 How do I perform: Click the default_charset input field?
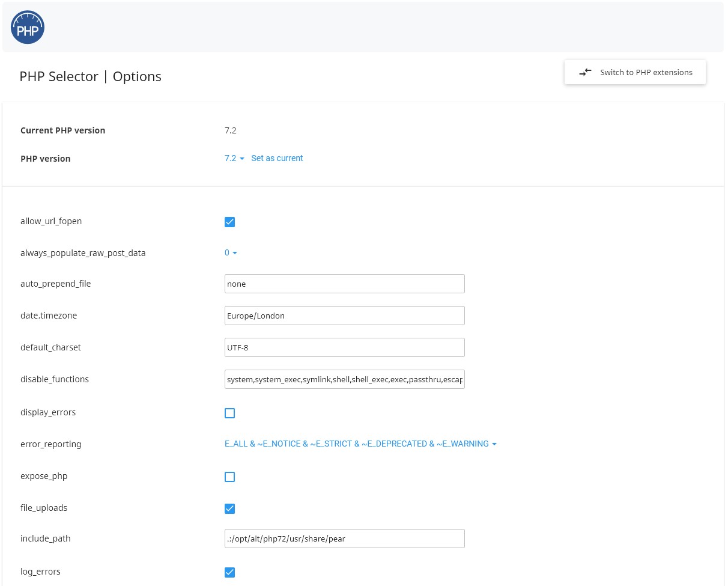click(x=345, y=347)
